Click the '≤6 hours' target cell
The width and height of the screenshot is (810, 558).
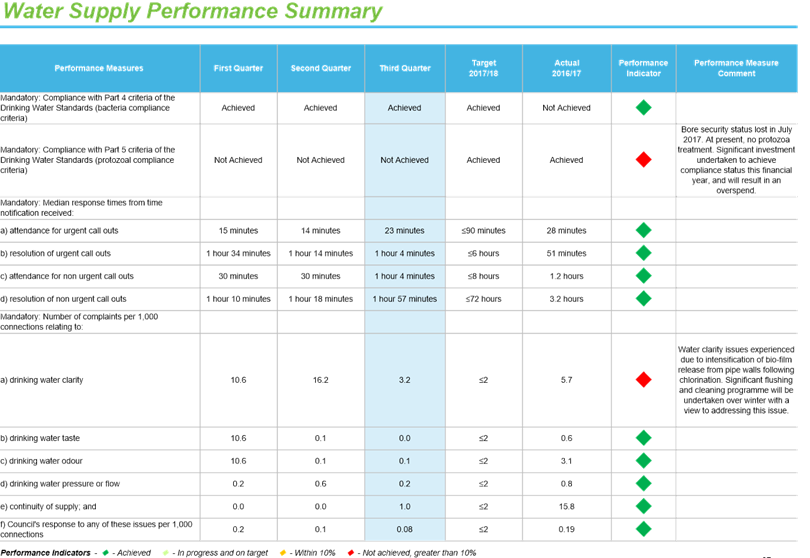484,253
